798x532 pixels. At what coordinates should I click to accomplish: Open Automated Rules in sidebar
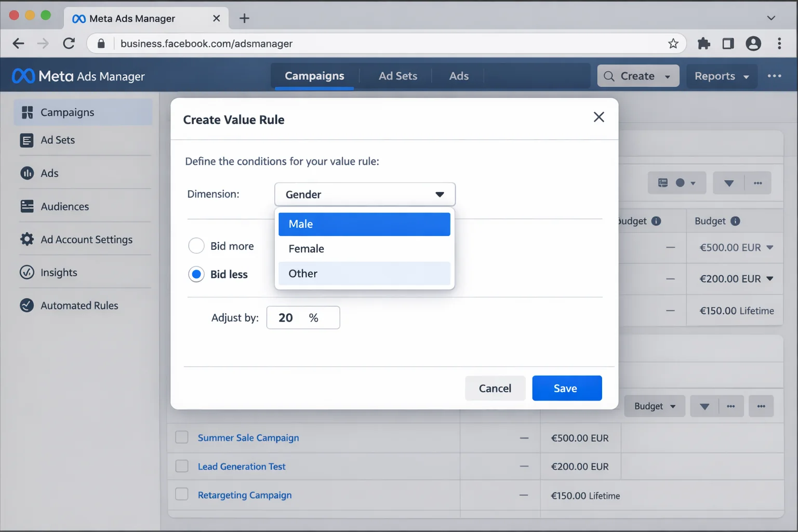pos(79,305)
